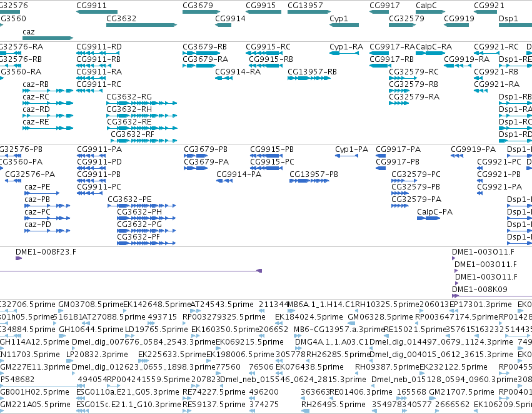Open the RH26495.5prime EST
The height and width of the screenshot is (414, 532).
coord(305,411)
